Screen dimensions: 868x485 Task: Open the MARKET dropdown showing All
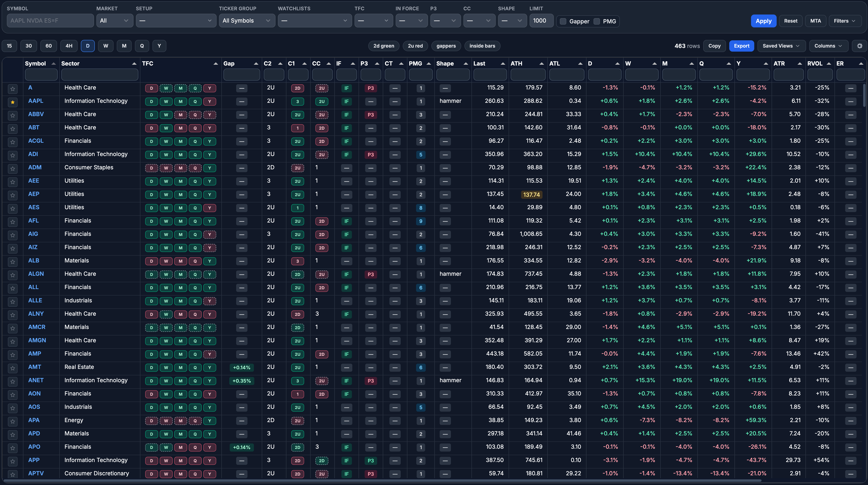[115, 21]
